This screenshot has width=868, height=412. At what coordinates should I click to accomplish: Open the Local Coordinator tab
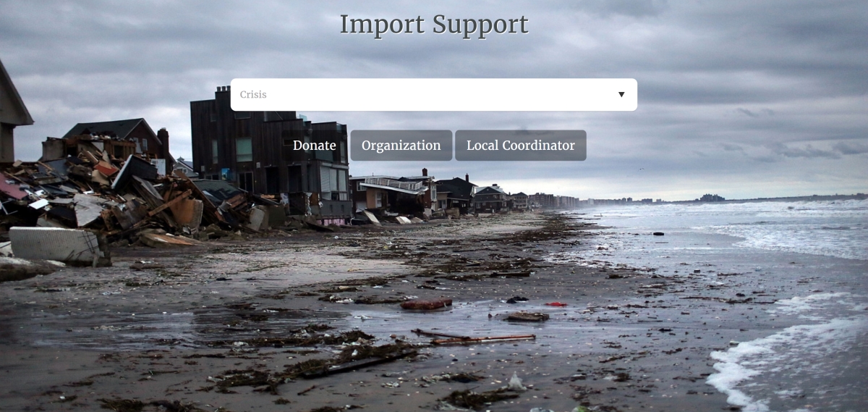point(521,146)
